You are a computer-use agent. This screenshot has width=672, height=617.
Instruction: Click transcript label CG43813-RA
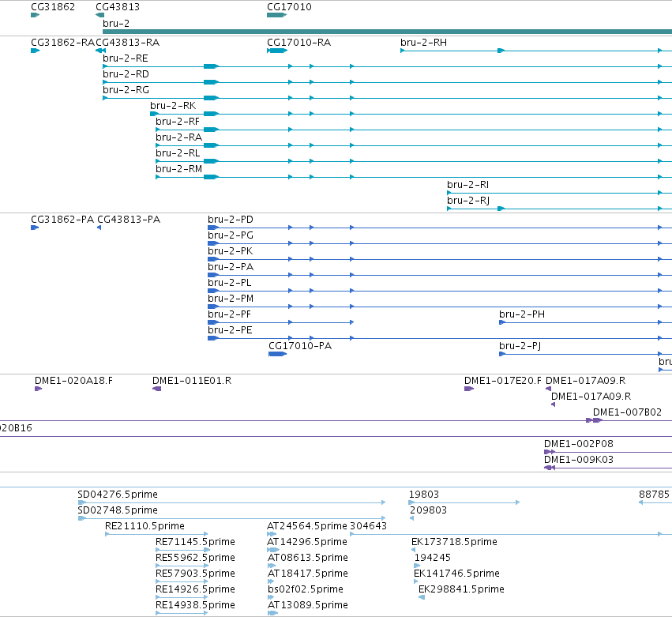click(128, 43)
